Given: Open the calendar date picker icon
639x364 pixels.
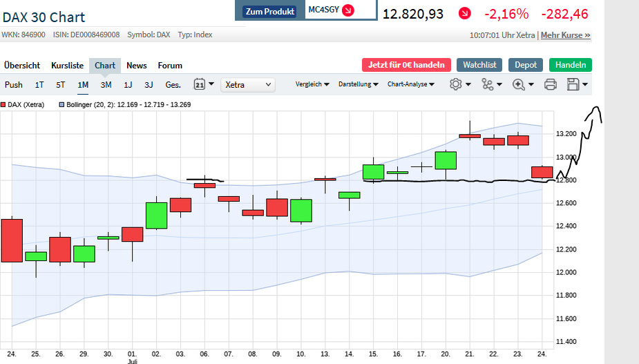Looking at the screenshot, I should coord(199,84).
